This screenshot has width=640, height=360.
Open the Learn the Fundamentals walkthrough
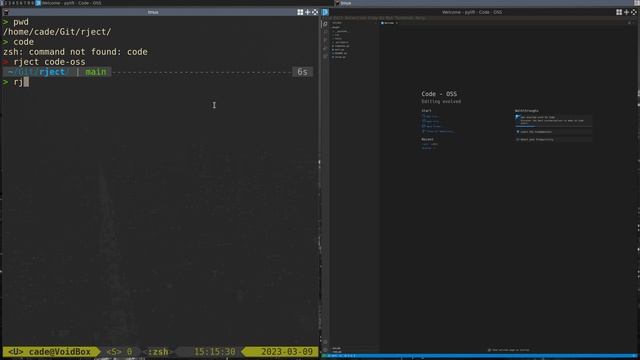coord(553,132)
